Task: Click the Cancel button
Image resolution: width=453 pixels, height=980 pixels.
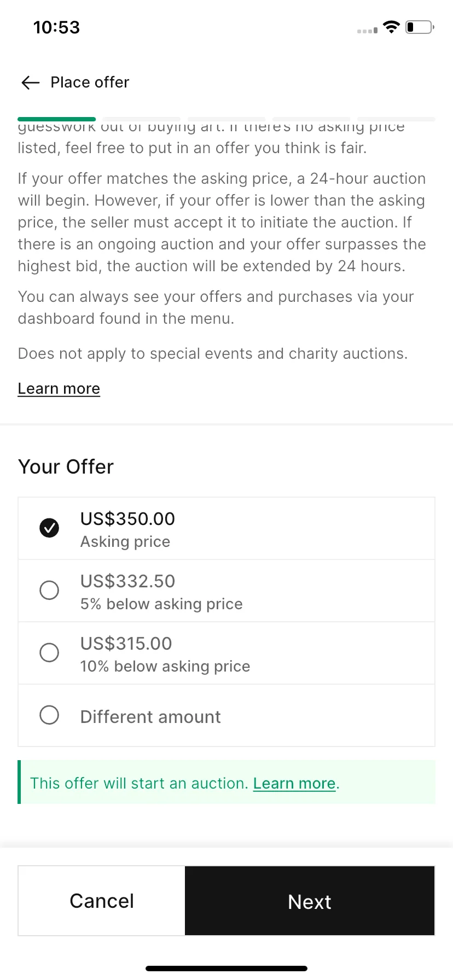Action: [102, 901]
